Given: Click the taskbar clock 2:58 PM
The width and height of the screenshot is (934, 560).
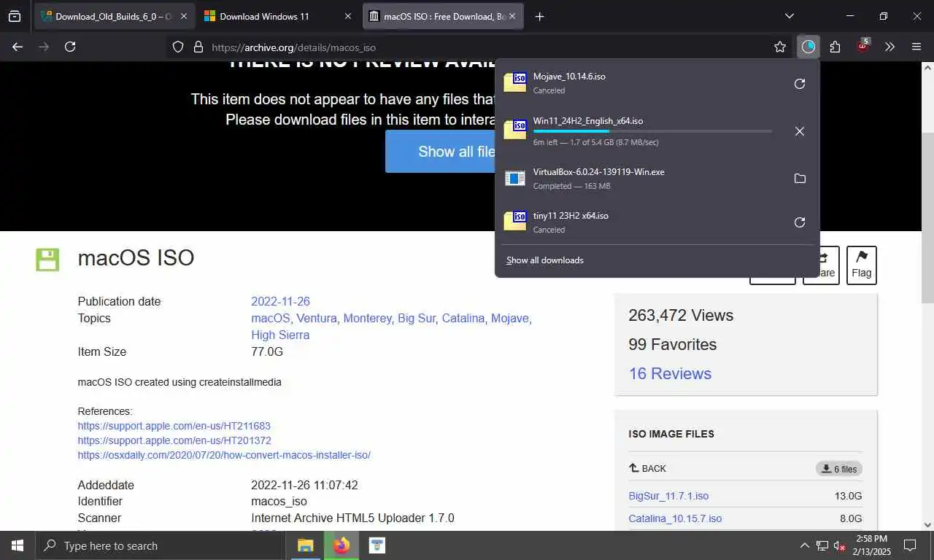Looking at the screenshot, I should point(871,545).
